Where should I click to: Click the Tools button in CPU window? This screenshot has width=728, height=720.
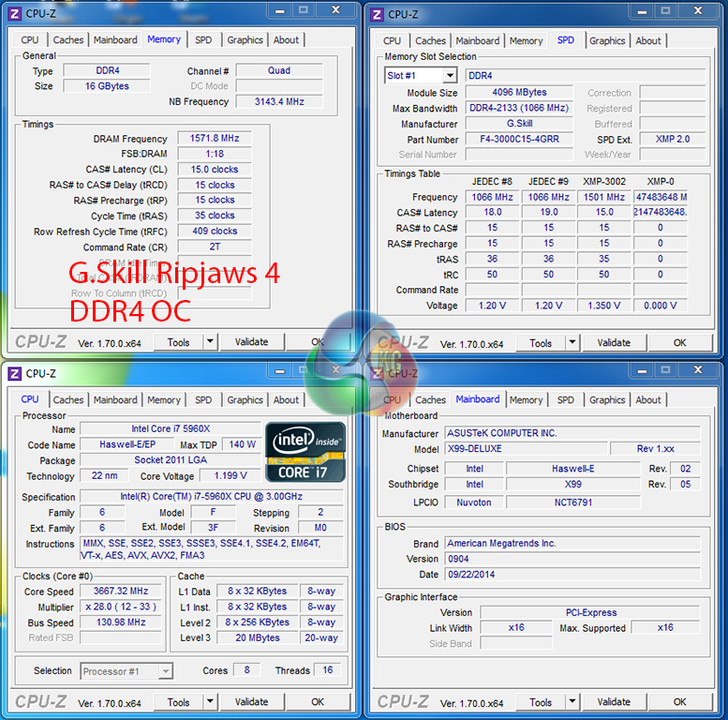point(178,701)
